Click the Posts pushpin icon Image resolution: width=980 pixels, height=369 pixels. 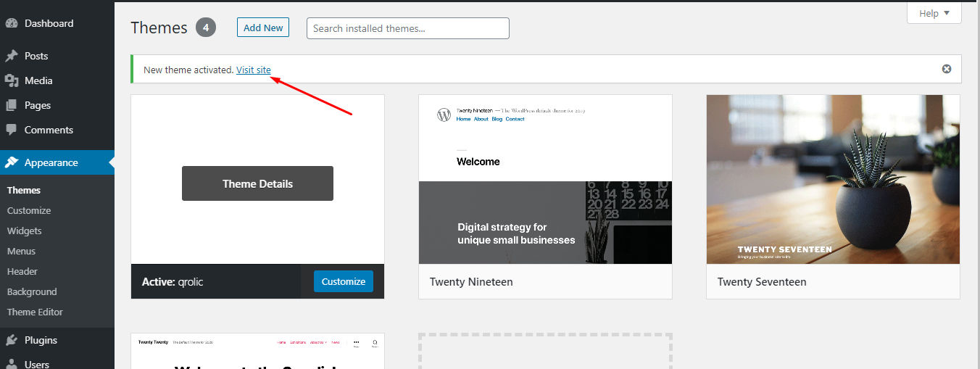click(x=12, y=56)
